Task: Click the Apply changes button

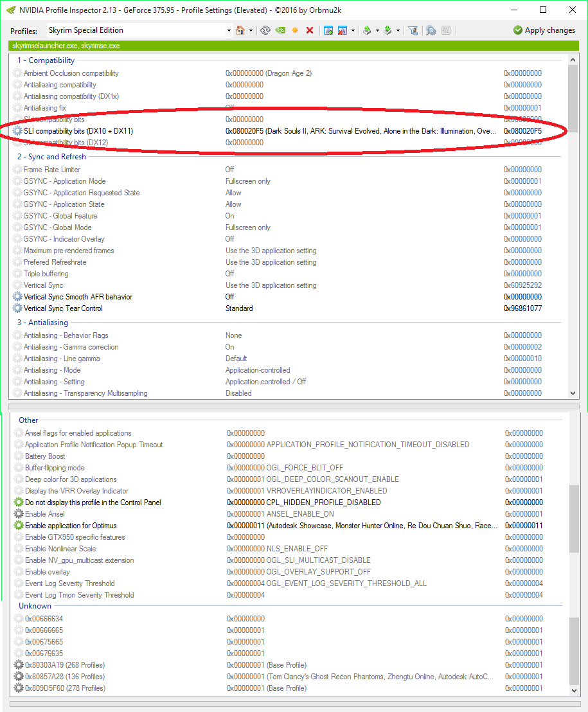Action: [544, 30]
